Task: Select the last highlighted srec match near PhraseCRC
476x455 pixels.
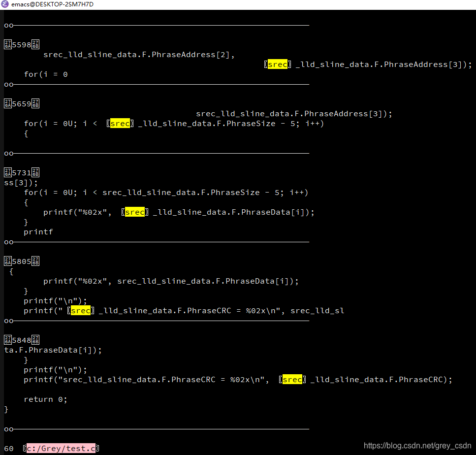Action: [x=292, y=379]
